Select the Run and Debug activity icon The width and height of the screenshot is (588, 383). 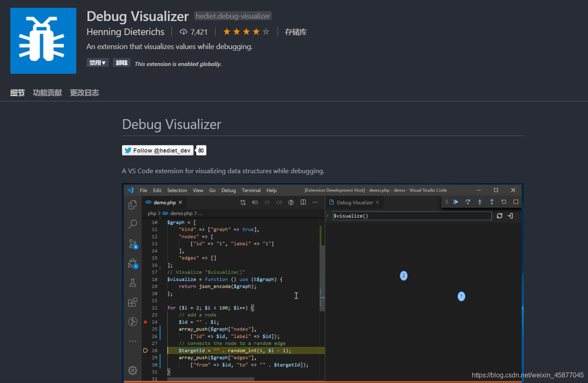point(133,263)
